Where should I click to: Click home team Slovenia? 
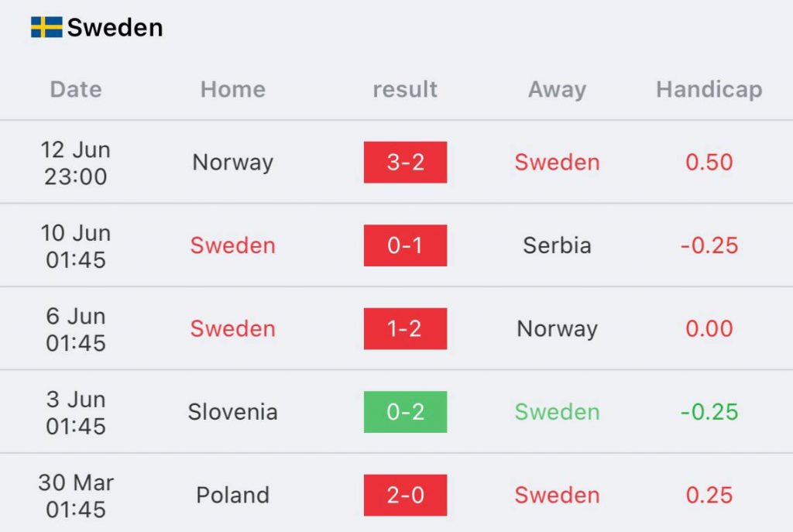[232, 412]
